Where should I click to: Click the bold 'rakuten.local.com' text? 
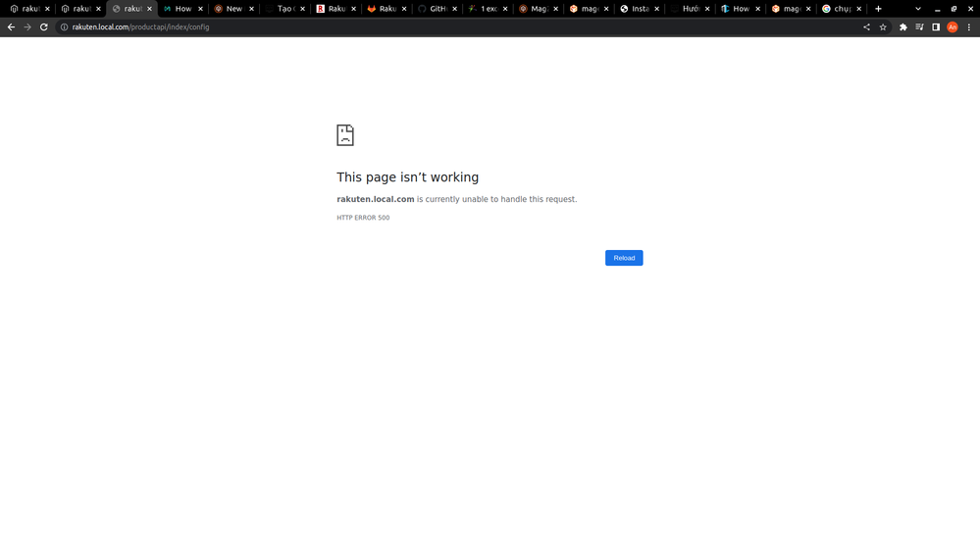tap(375, 199)
